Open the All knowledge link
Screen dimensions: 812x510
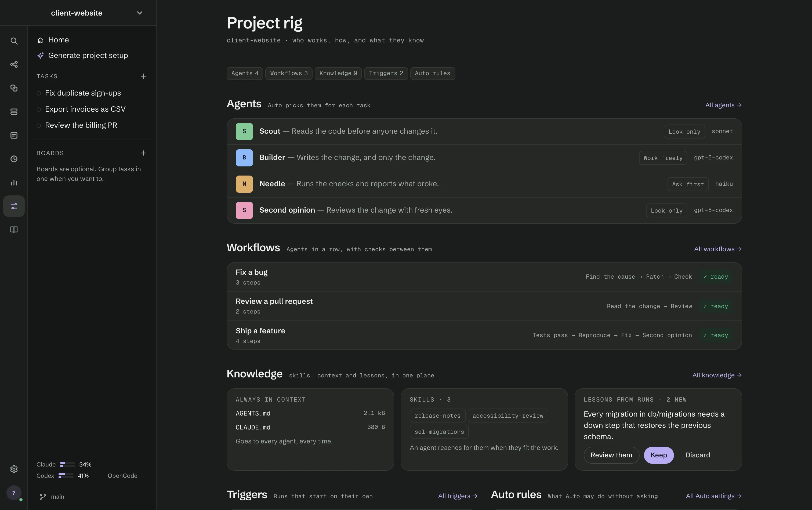717,375
